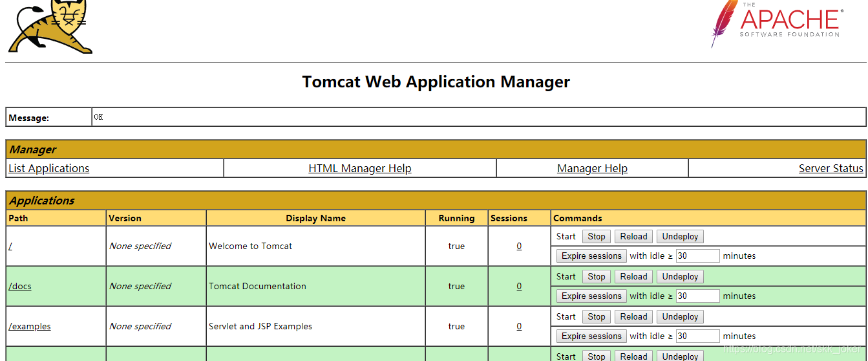Click running "true" value in /examples row
868x361 pixels.
pyautogui.click(x=456, y=326)
